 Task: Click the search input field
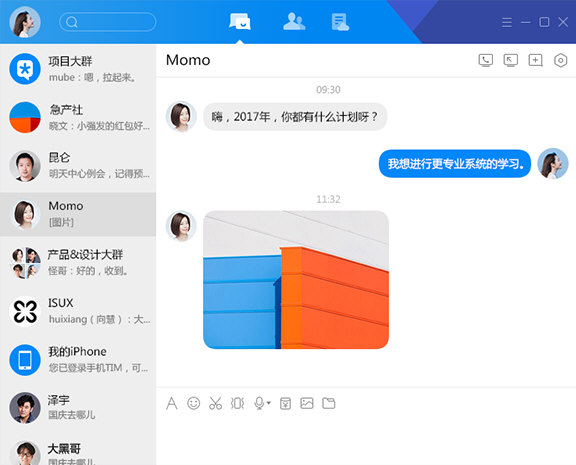tap(108, 22)
